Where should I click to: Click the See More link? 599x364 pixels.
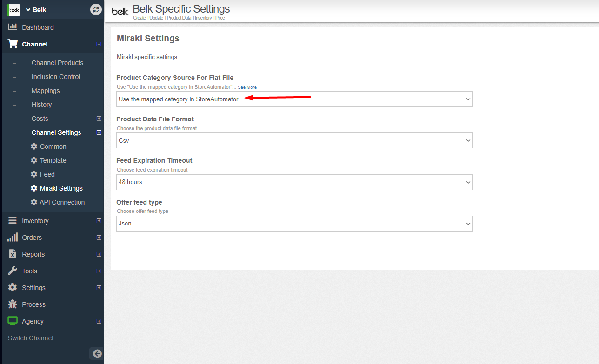[247, 87]
